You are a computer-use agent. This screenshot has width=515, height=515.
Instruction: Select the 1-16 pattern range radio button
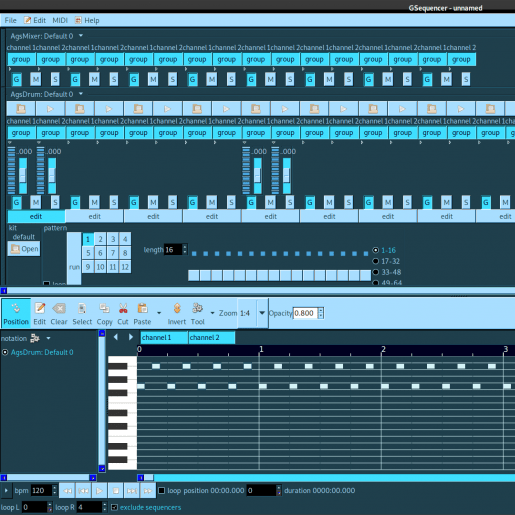coord(376,250)
